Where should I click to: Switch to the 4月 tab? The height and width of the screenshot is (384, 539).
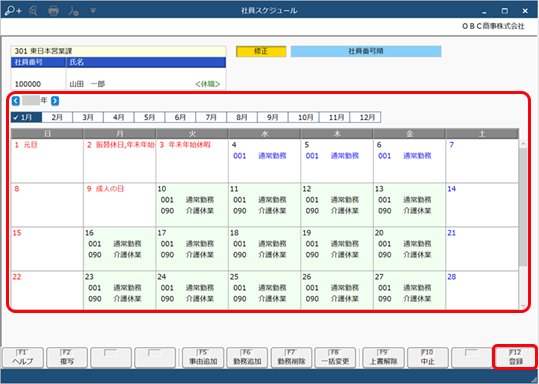119,117
